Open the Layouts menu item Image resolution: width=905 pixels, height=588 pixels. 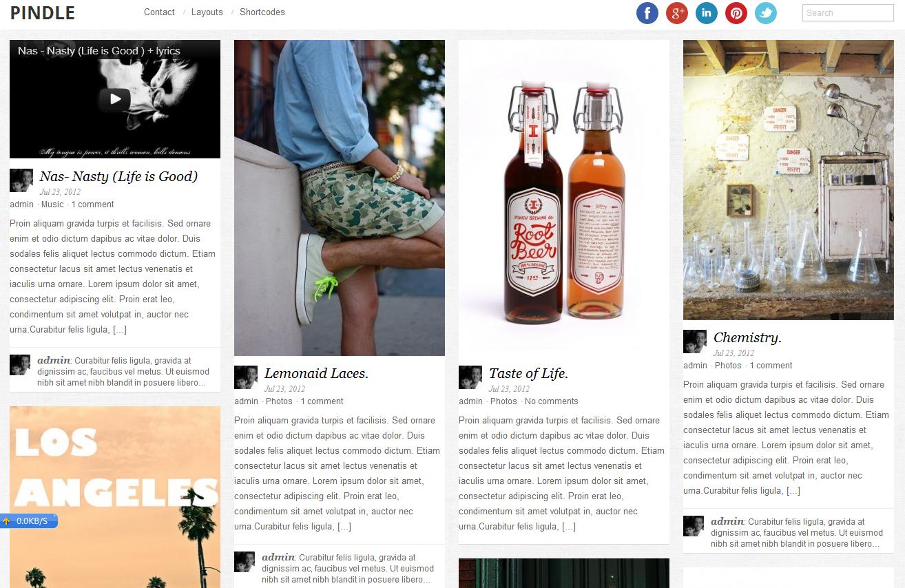pos(207,12)
